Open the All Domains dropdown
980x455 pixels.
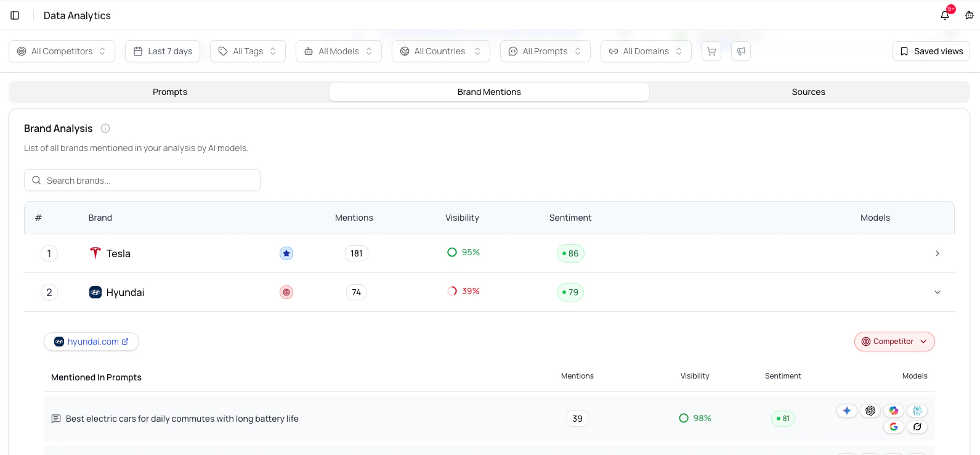(646, 51)
